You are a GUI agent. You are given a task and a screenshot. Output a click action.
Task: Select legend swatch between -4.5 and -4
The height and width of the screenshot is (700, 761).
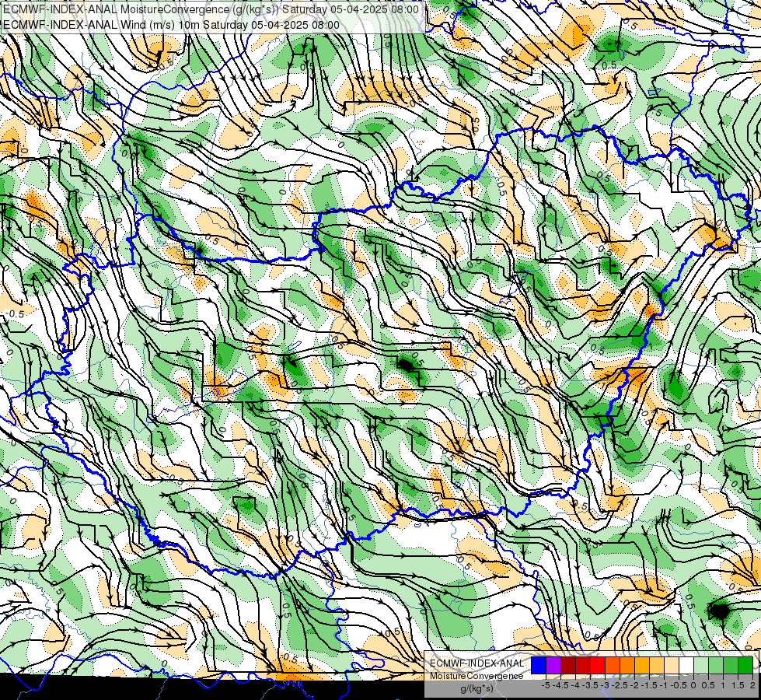[568, 666]
